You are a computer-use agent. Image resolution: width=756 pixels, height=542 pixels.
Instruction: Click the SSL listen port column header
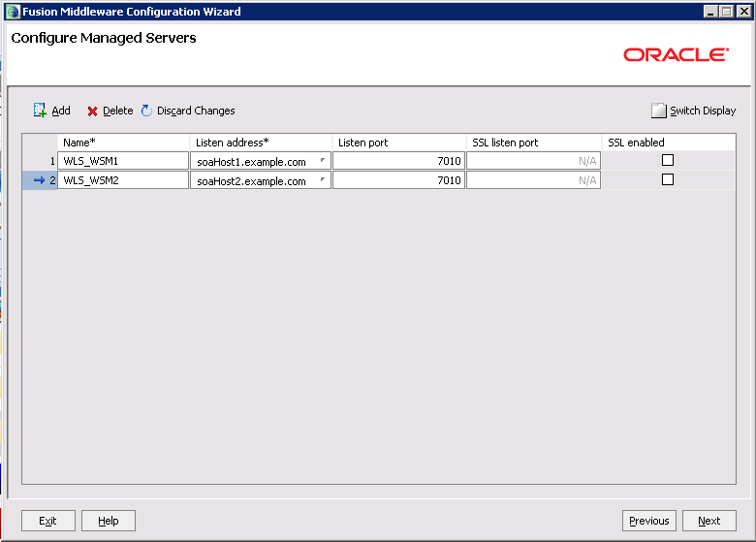click(x=534, y=143)
